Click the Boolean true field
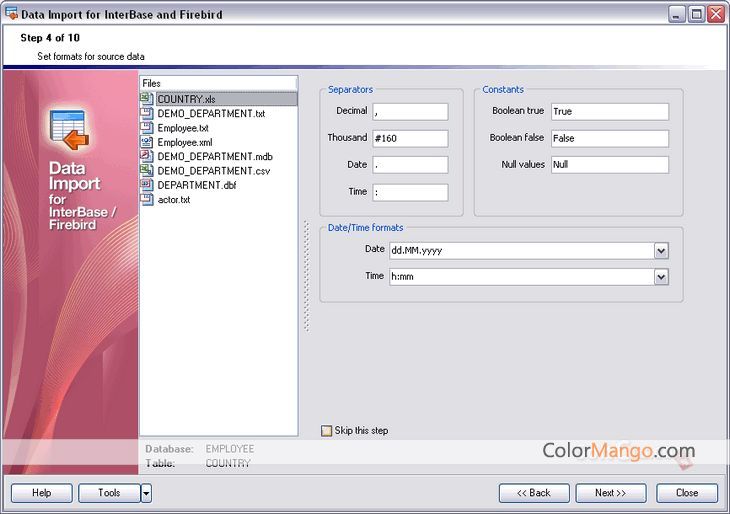 point(610,112)
